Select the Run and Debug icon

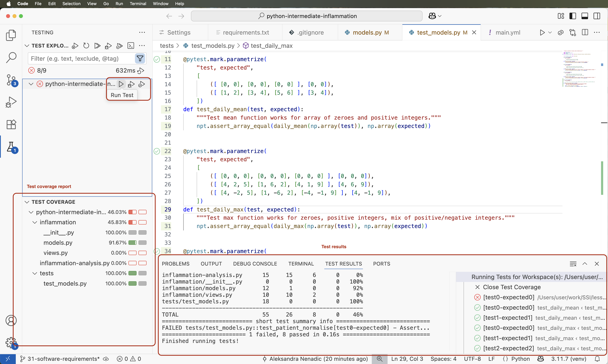[x=11, y=102]
